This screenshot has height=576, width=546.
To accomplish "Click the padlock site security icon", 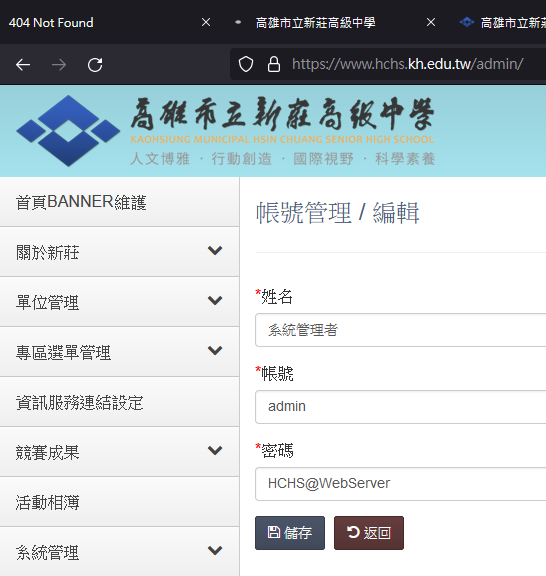I will (274, 64).
